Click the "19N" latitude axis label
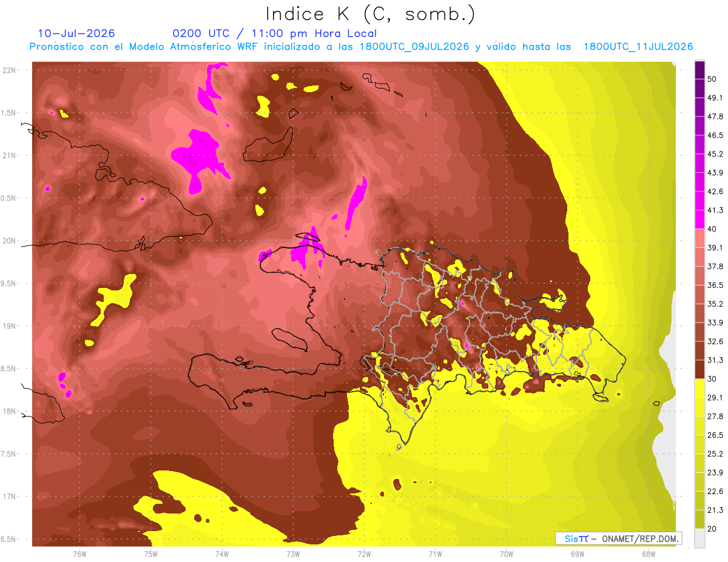This screenshot has height=562, width=728. click(x=10, y=326)
